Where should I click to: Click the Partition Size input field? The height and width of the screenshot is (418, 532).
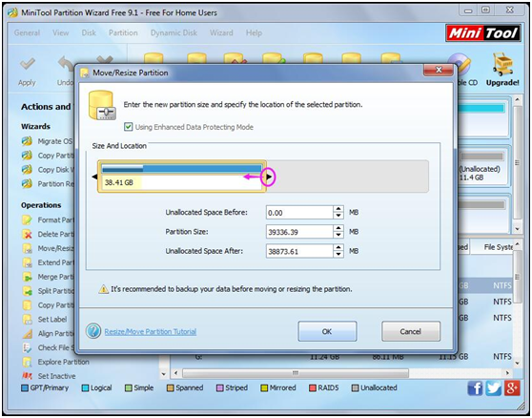click(x=299, y=232)
